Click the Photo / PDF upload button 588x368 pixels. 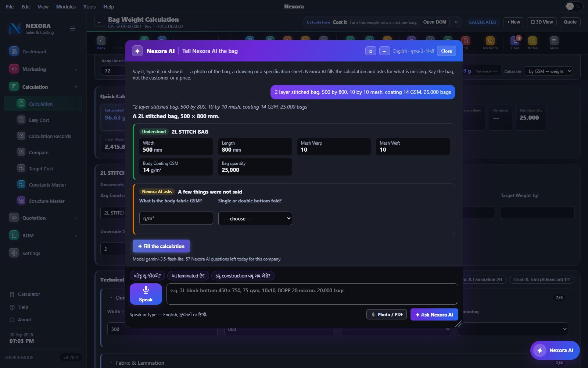click(x=387, y=314)
